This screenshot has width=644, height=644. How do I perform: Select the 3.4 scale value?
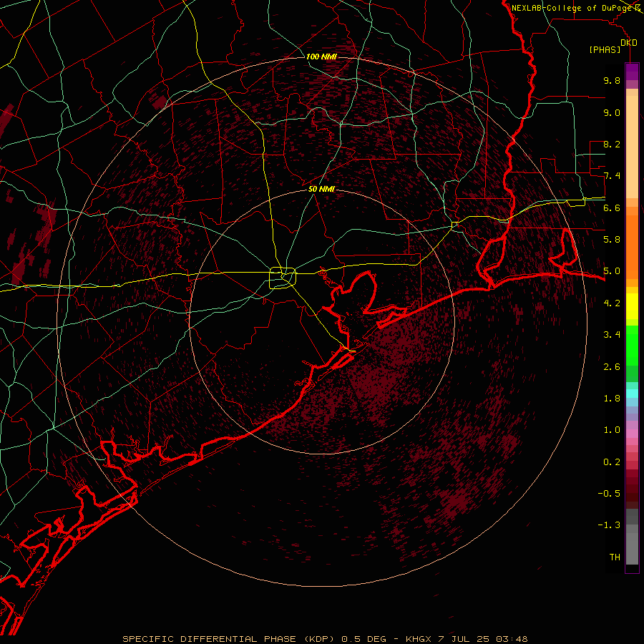click(612, 335)
